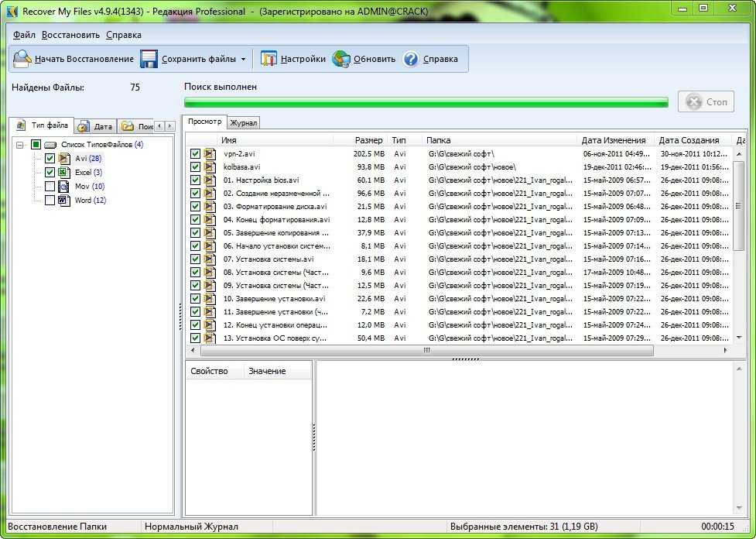
Task: Toggle checkbox for 02. Создание неразмеченной
Action: pyautogui.click(x=195, y=194)
